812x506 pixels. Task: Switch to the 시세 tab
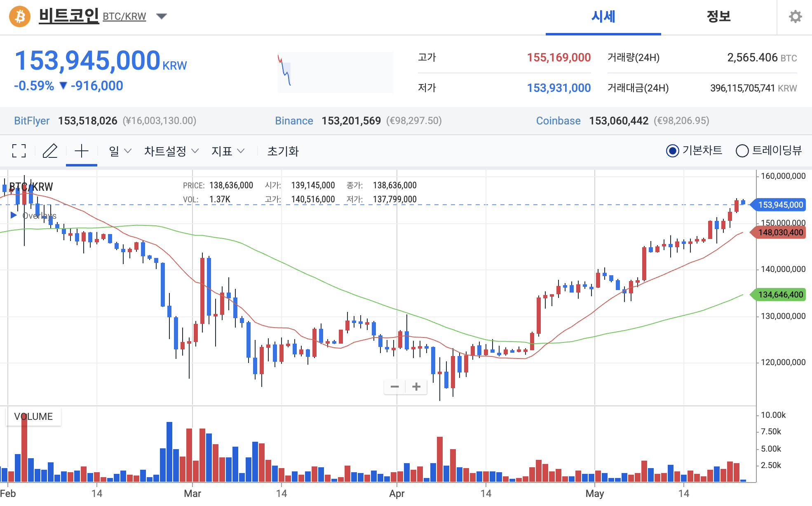(603, 16)
